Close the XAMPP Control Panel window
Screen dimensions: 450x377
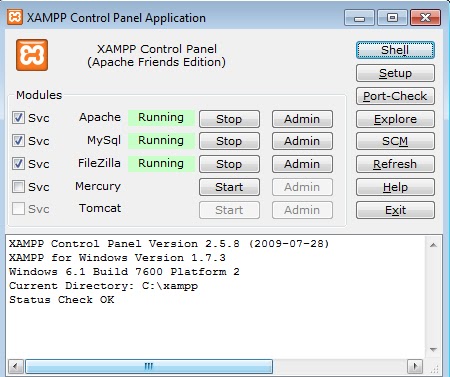[x=426, y=18]
